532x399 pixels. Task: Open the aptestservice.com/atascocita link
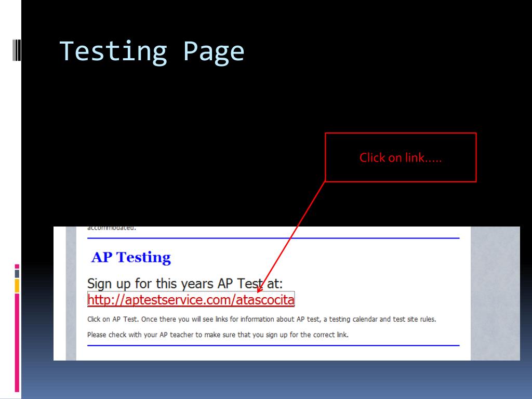[x=191, y=300]
